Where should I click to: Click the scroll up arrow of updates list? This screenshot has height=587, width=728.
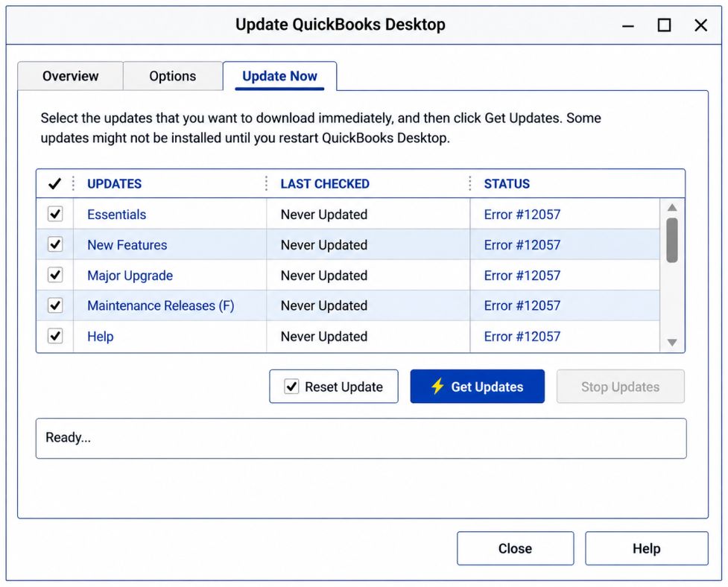click(x=672, y=207)
